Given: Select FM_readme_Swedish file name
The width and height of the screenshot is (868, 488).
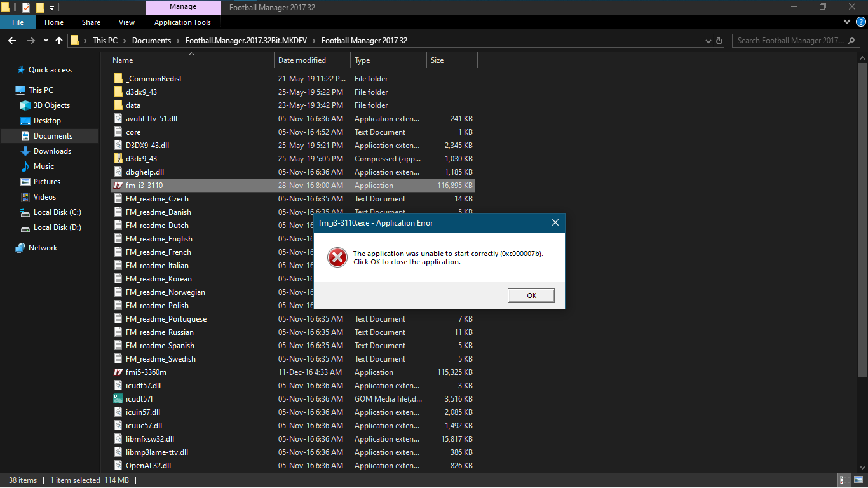Looking at the screenshot, I should point(161,359).
